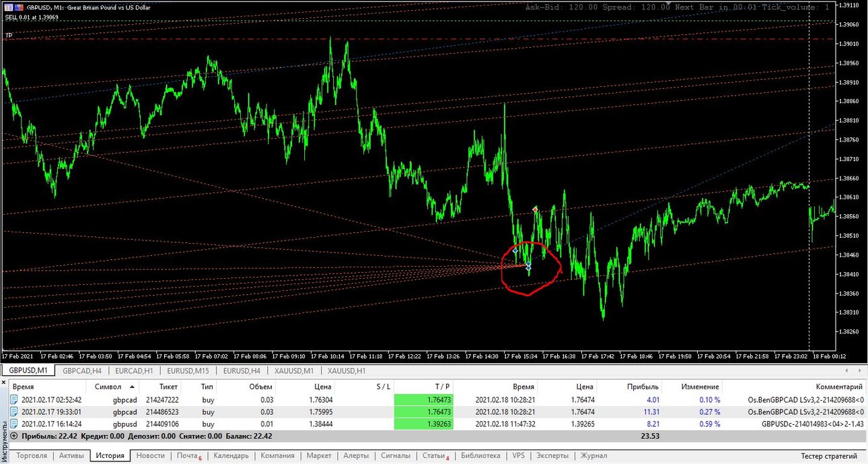Switch to the XAUUSD,M1 chart tab

coord(293,370)
